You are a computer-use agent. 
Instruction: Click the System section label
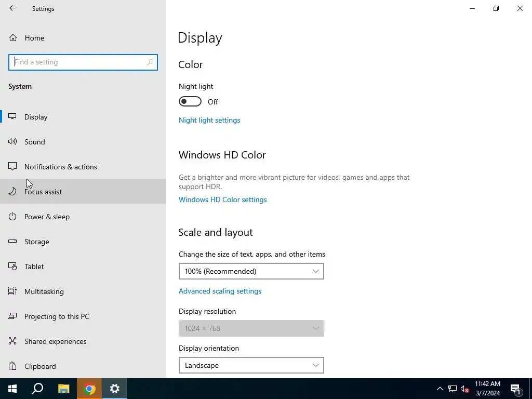(x=20, y=87)
